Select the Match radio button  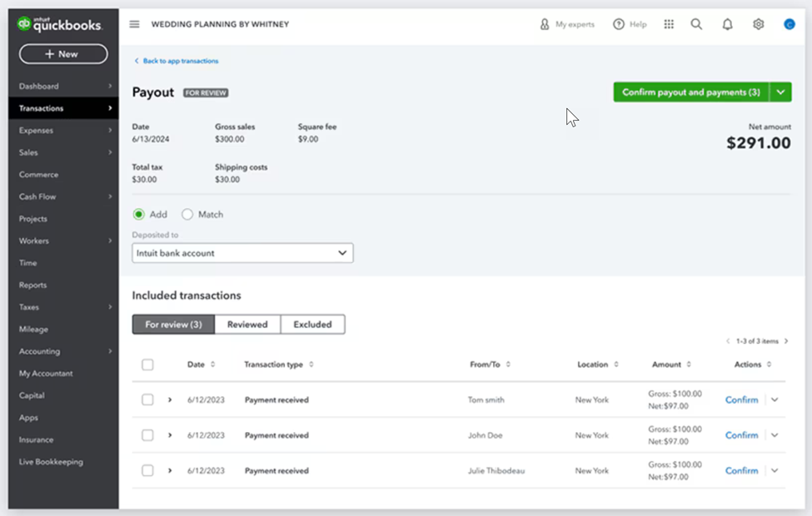187,214
